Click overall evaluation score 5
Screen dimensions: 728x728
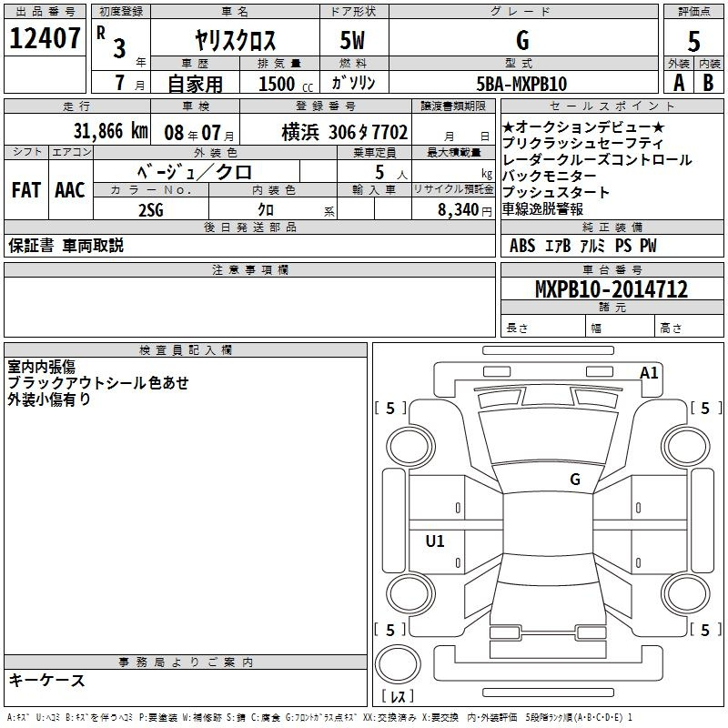coord(693,42)
